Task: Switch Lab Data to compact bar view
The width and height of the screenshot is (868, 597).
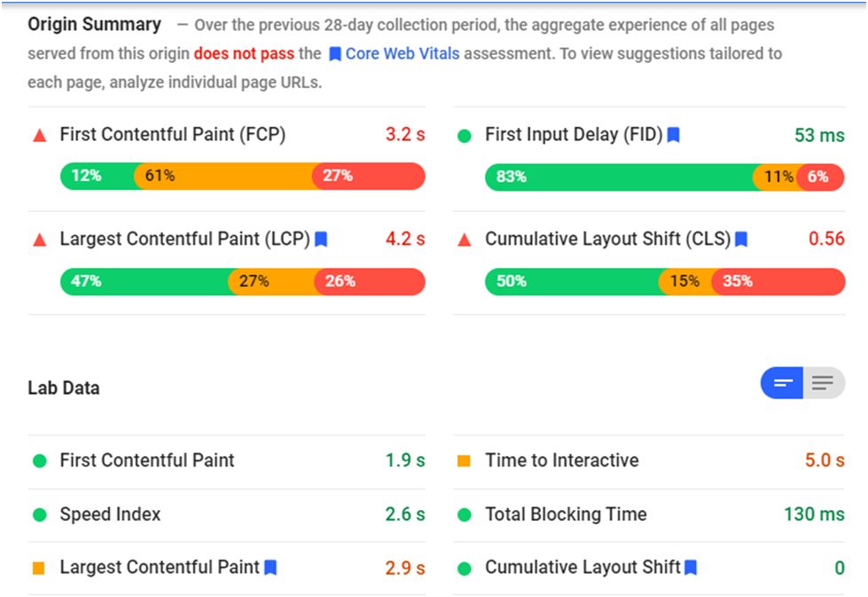Action: point(782,383)
